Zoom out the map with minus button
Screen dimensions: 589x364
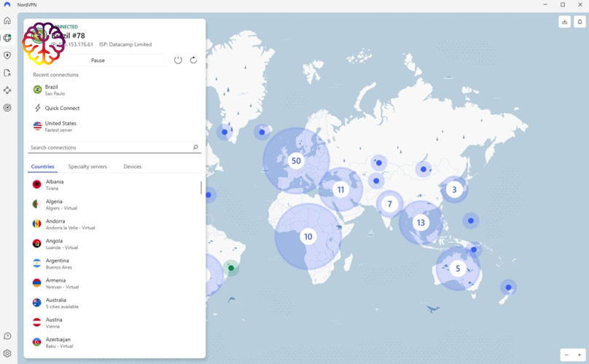566,355
